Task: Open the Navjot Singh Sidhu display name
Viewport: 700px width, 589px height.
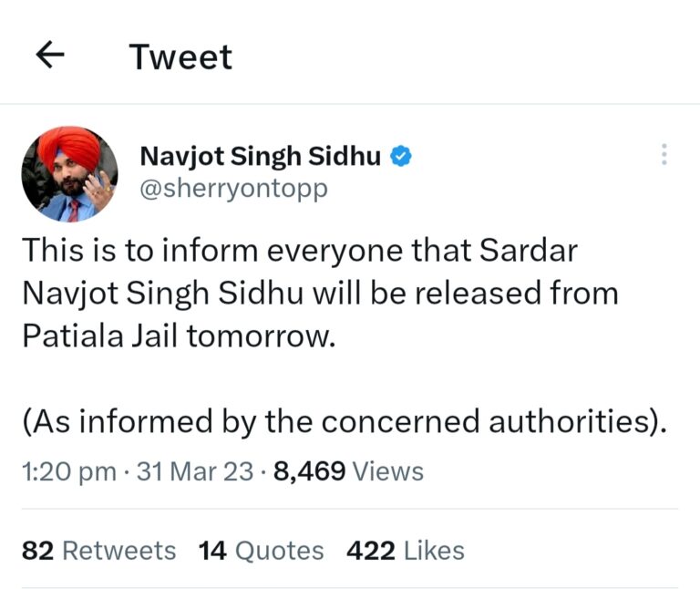Action: [259, 156]
